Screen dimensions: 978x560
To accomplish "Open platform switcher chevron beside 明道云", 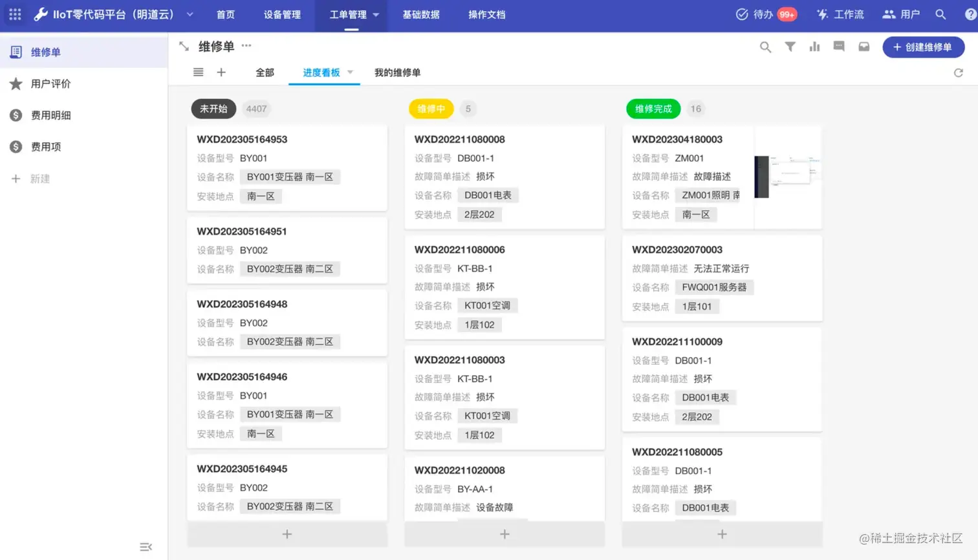I will [190, 14].
